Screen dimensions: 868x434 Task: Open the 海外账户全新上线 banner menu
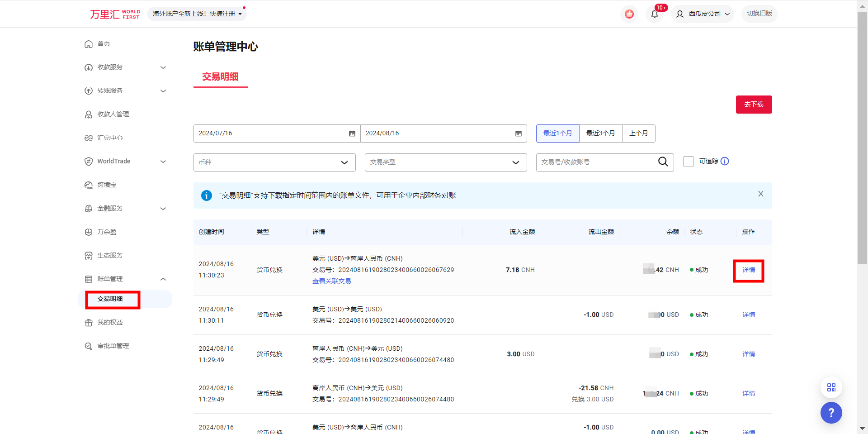[x=197, y=14]
